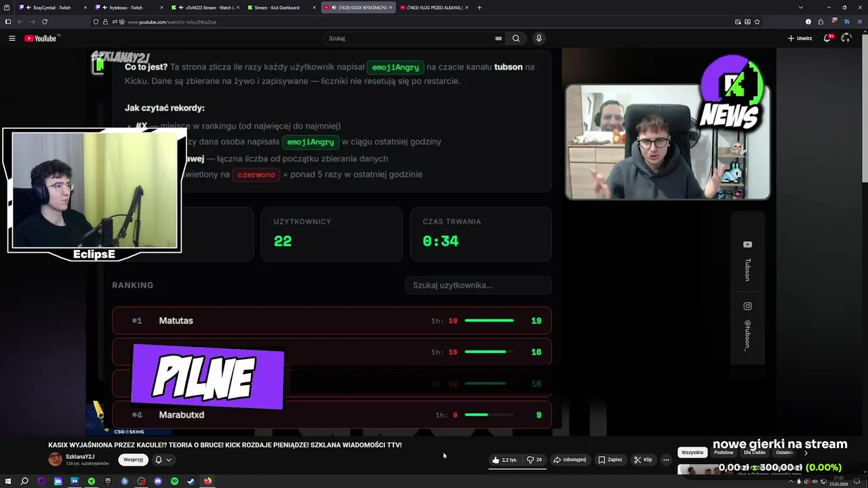The height and width of the screenshot is (488, 868).
Task: Click the Utwórz create button
Action: 800,39
